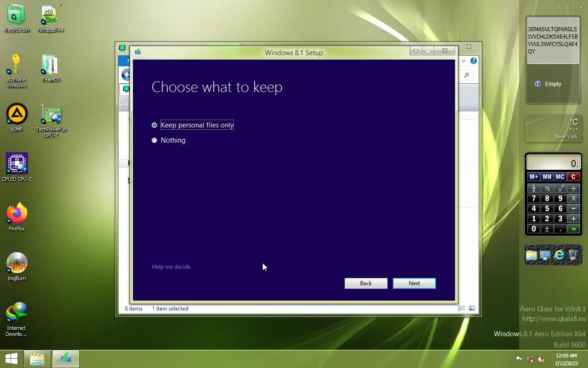Open recycle bin in launcher gadget
The height and width of the screenshot is (368, 588).
tap(574, 255)
